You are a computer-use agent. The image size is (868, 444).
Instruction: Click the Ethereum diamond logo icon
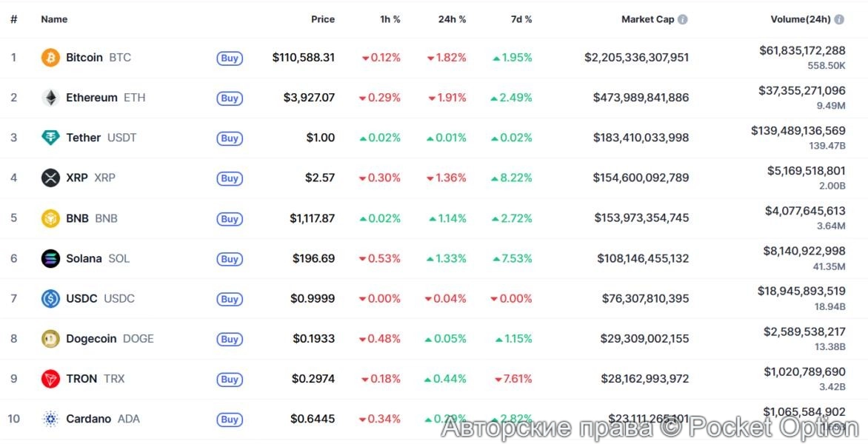pos(50,98)
